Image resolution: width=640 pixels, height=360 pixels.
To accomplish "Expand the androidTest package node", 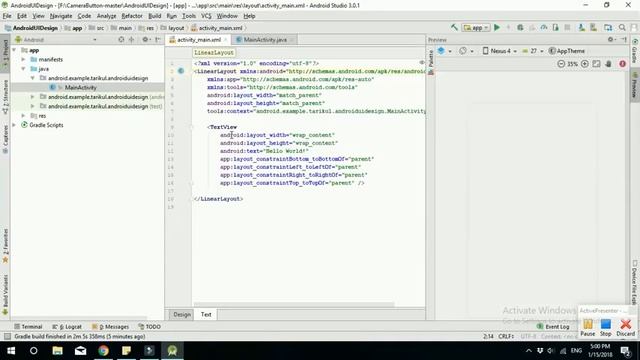I will click(x=33, y=97).
